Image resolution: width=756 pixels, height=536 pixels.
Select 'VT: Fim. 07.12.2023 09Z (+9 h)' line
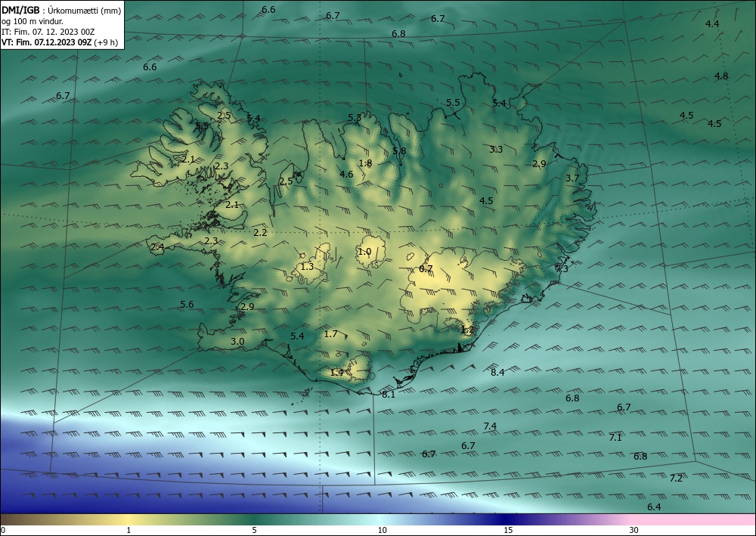coord(60,42)
